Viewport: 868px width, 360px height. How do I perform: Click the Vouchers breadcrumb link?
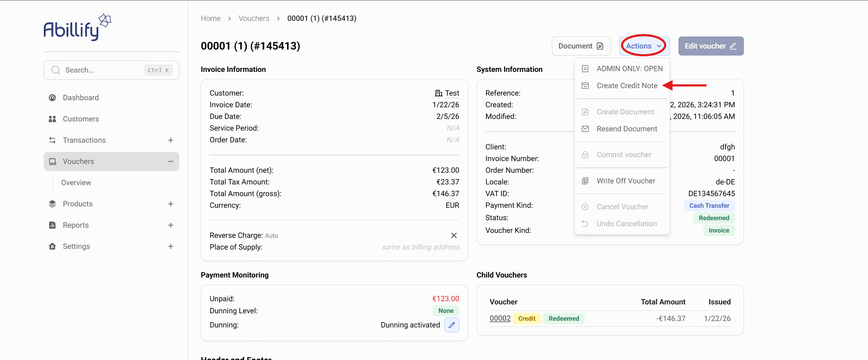tap(254, 18)
